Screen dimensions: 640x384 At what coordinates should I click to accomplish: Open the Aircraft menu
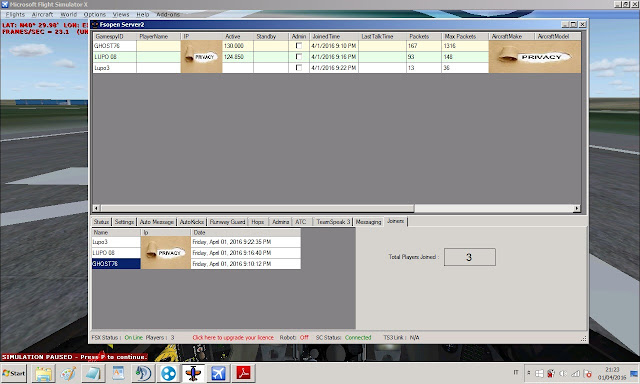point(42,14)
